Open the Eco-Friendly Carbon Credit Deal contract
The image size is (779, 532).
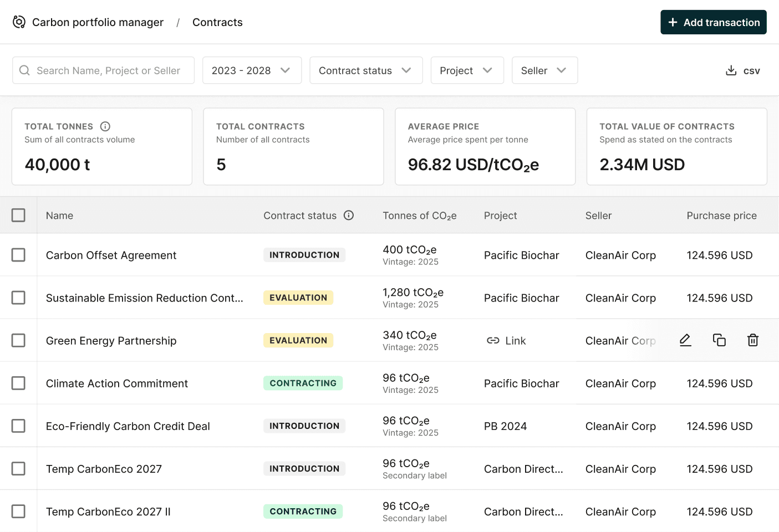pyautogui.click(x=128, y=426)
